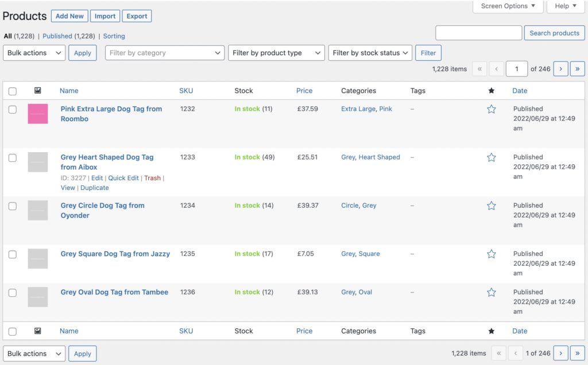The image size is (588, 365).
Task: Star the Grey Oval Dog Tag product
Action: click(x=491, y=292)
